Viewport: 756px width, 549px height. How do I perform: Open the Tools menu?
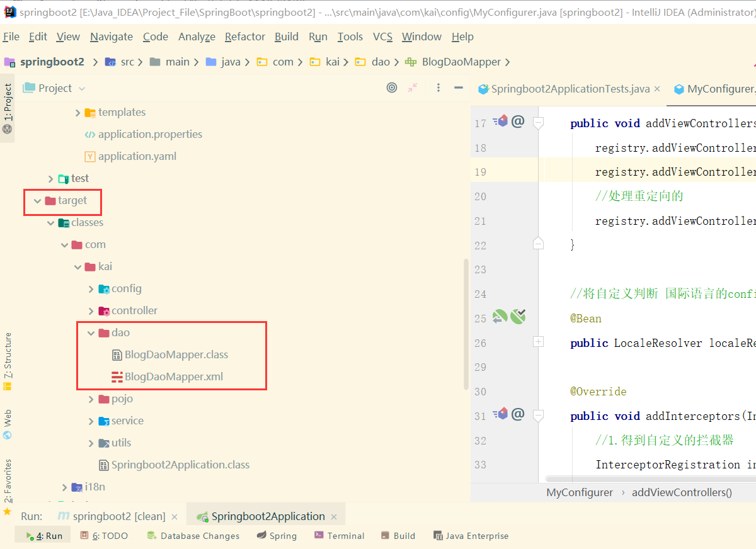350,37
